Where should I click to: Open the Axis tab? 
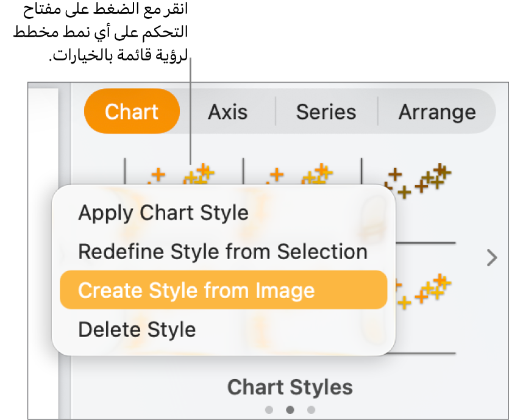click(227, 112)
